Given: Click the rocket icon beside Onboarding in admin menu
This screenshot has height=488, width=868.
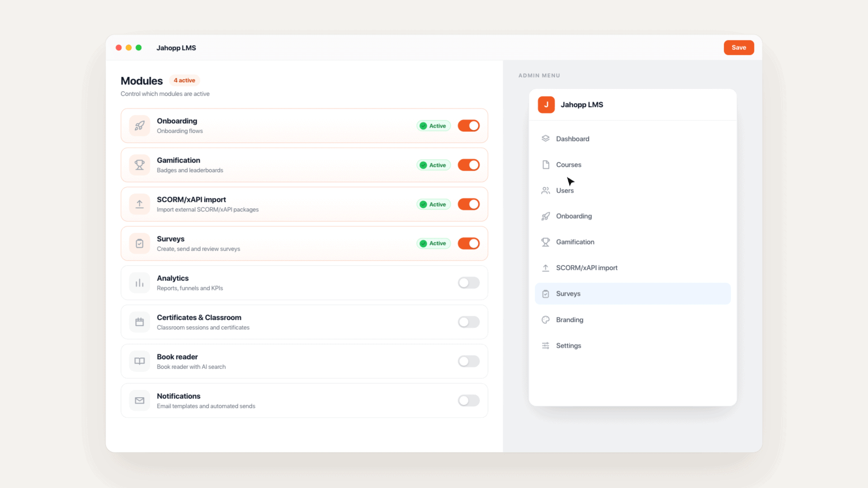Looking at the screenshot, I should coord(546,216).
